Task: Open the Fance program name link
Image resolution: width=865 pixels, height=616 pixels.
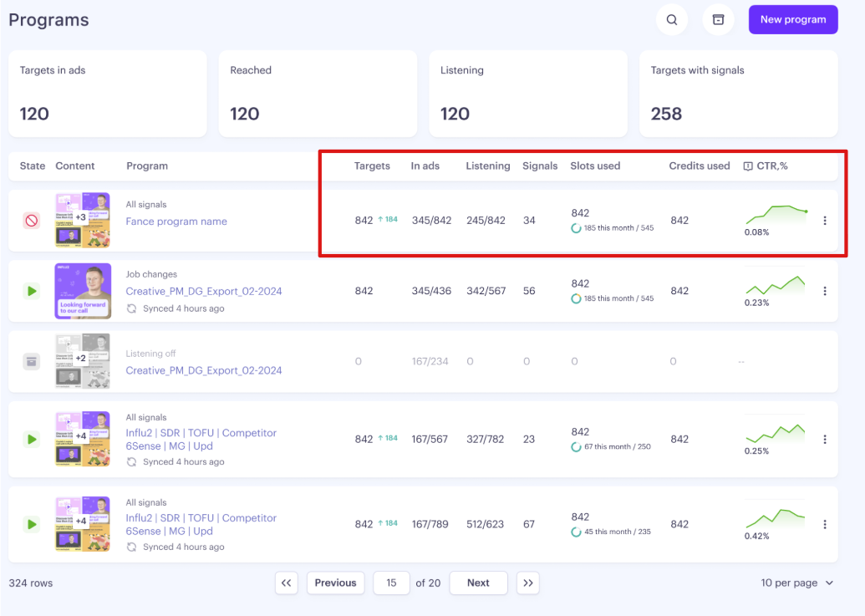Action: point(176,221)
